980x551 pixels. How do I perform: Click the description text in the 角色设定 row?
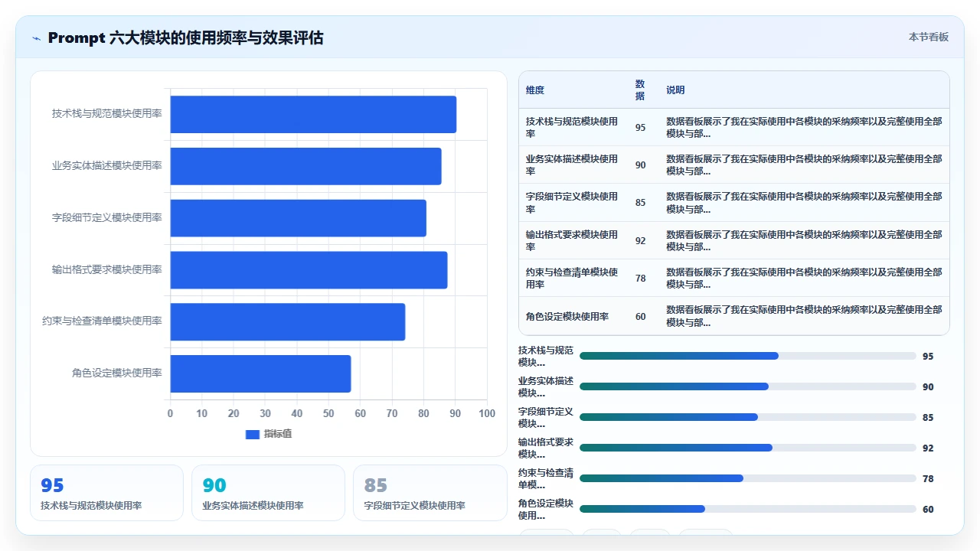tap(804, 316)
